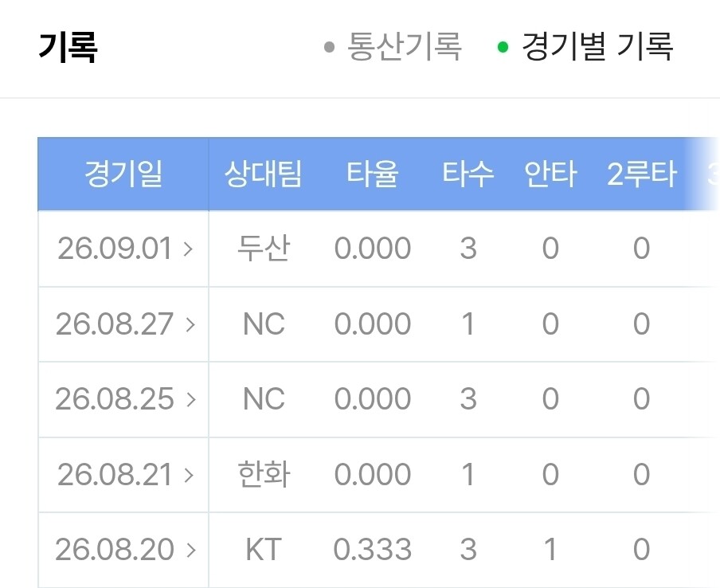Select the 경기별 기록 radio option
This screenshot has height=588, width=720.
pos(586,46)
